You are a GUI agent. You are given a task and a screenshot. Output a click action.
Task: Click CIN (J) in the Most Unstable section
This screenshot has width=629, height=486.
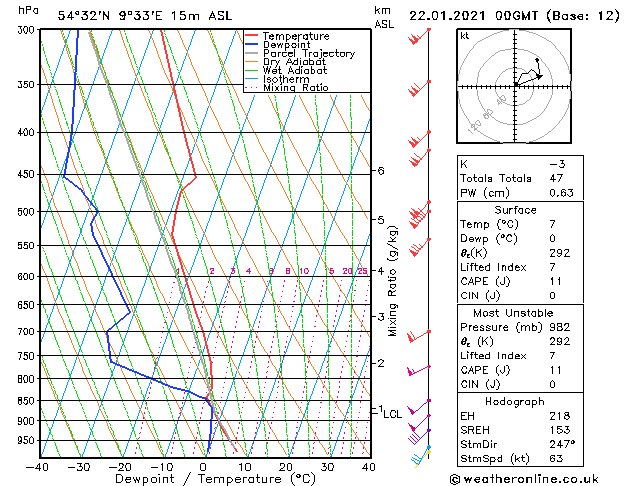click(x=480, y=384)
